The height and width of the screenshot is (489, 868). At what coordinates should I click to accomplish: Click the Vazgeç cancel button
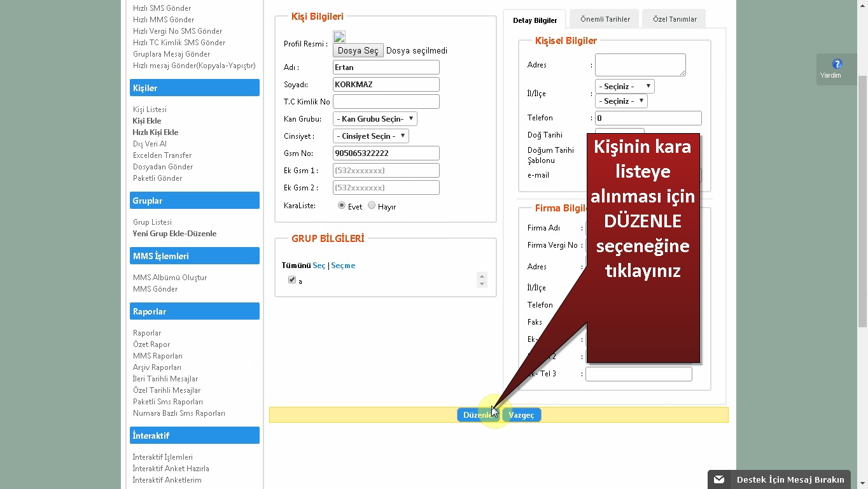pyautogui.click(x=521, y=415)
